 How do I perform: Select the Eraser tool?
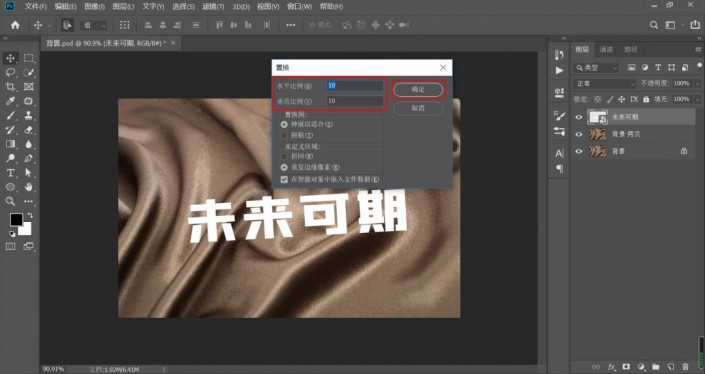(x=29, y=130)
